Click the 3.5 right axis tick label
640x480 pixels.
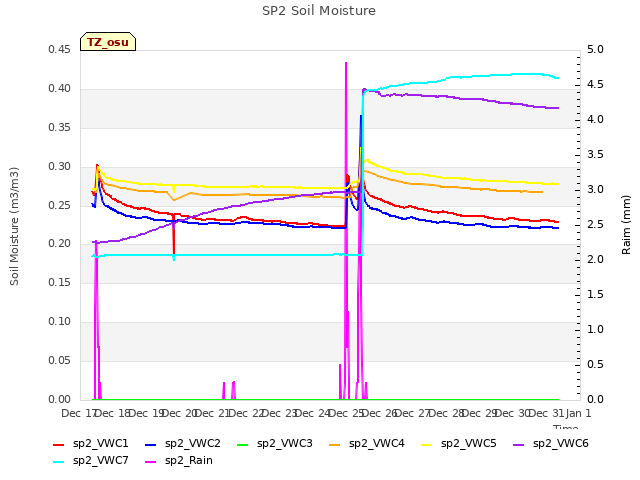(x=595, y=155)
